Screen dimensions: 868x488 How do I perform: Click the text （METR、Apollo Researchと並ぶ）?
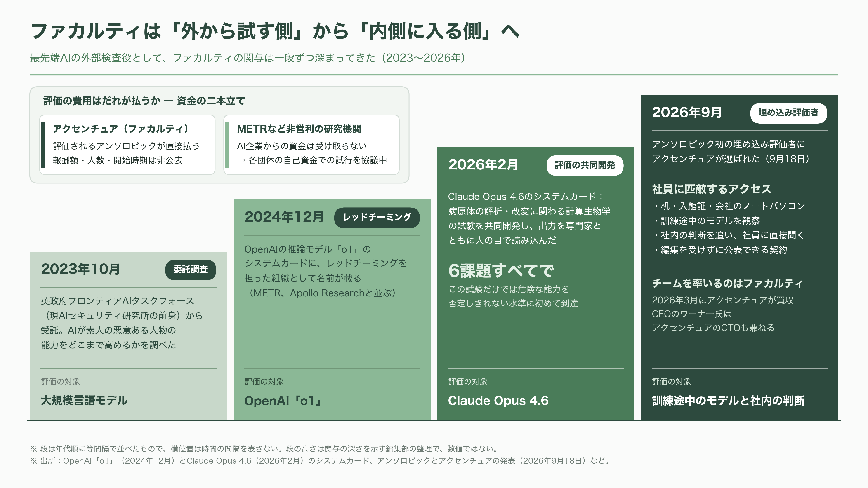click(322, 293)
